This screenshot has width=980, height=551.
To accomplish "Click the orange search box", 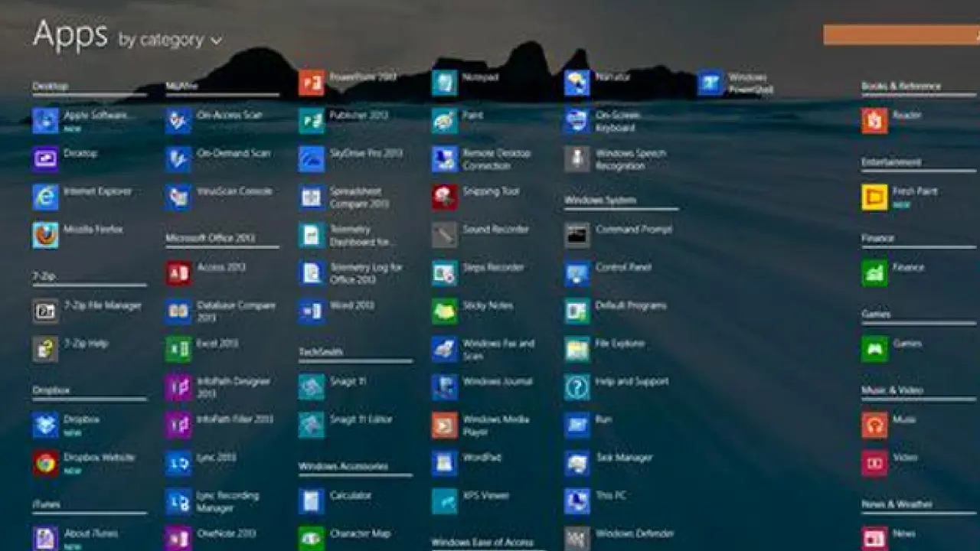I will click(x=901, y=34).
